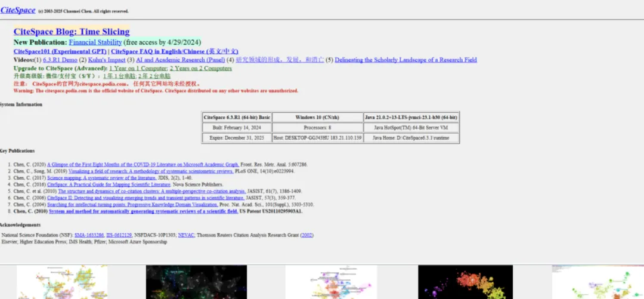Image resolution: width=644 pixels, height=299 pixels.
Task: Open Searching for intellectual turning points link
Action: [132, 204]
